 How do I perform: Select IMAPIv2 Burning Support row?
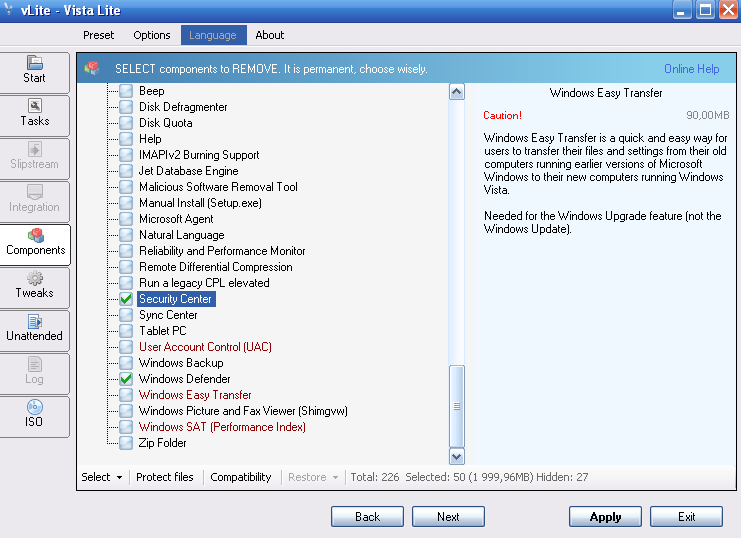point(199,155)
